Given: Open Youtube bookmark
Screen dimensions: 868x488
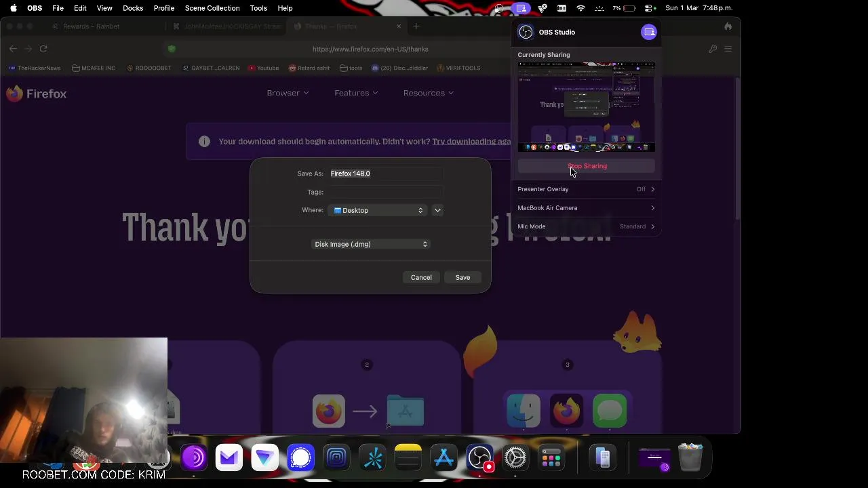Looking at the screenshot, I should coord(263,68).
